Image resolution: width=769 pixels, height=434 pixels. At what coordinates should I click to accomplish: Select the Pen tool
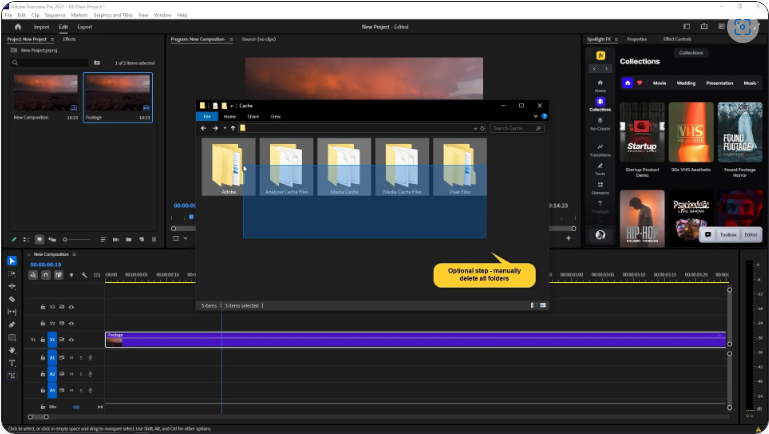click(12, 325)
